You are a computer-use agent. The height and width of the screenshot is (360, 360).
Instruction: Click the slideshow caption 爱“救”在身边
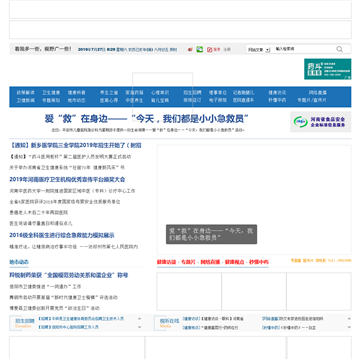(x=211, y=234)
